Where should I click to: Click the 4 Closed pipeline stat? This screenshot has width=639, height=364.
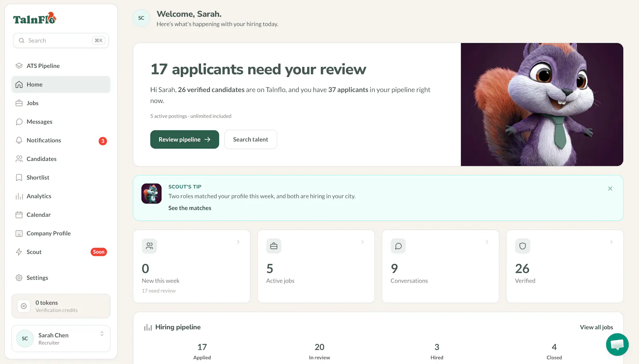(x=554, y=351)
